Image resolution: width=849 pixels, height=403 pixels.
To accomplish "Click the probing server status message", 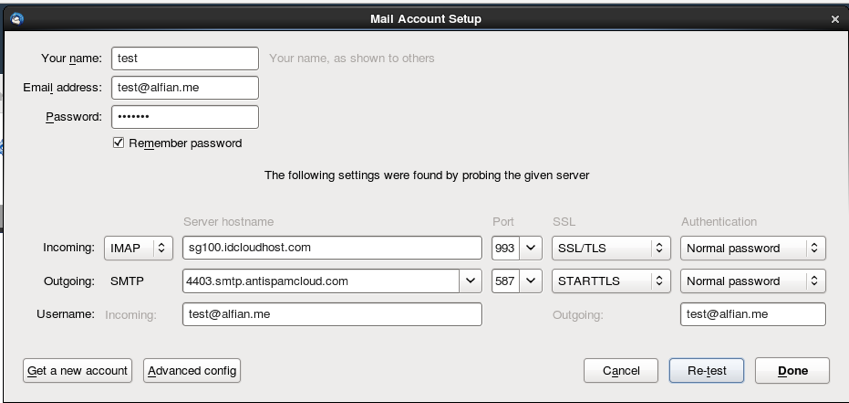I will click(427, 175).
